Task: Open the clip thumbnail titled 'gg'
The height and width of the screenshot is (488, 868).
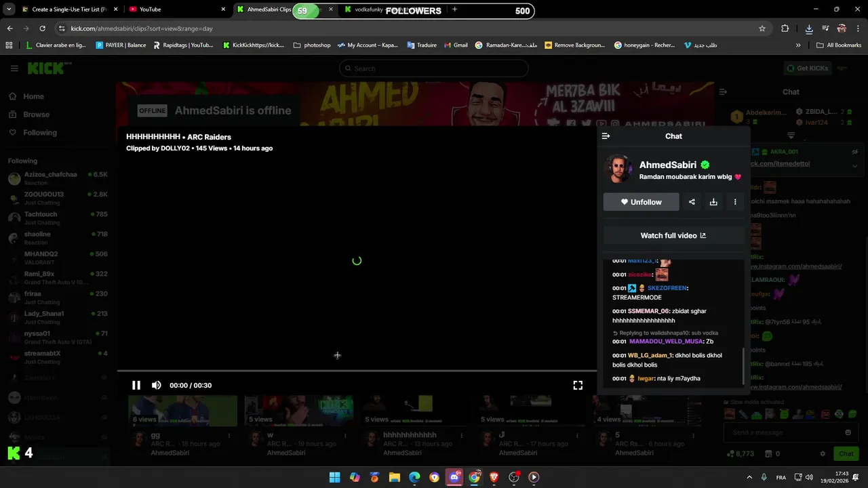Action: [182, 411]
